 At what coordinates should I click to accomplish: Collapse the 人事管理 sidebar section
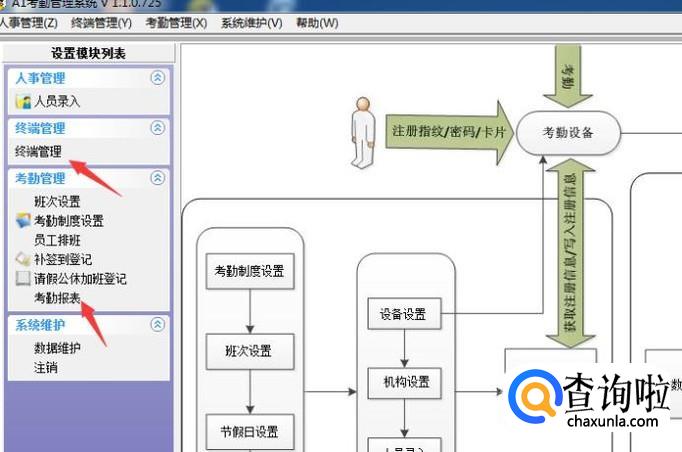click(157, 78)
